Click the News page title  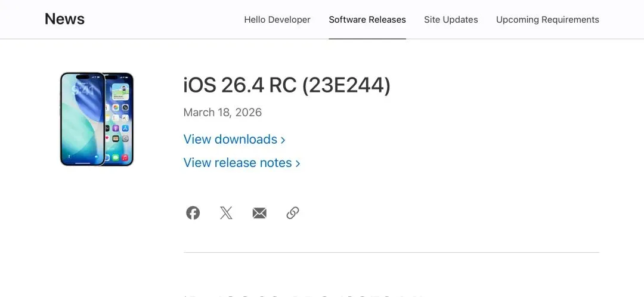[x=64, y=19]
